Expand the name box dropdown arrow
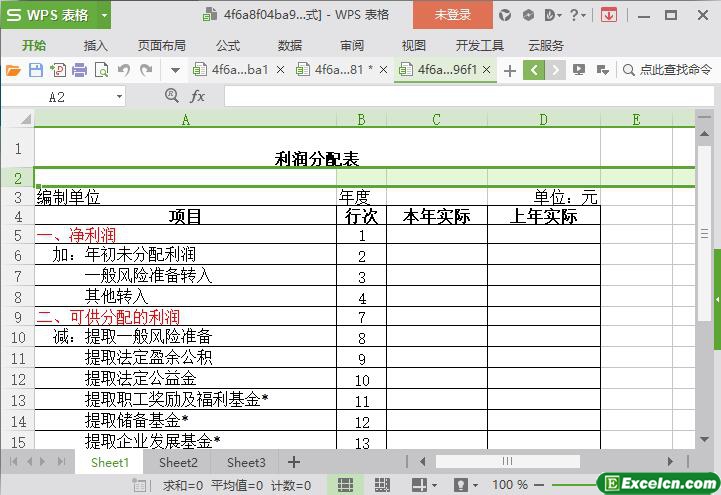Image resolution: width=721 pixels, height=495 pixels. tap(119, 97)
